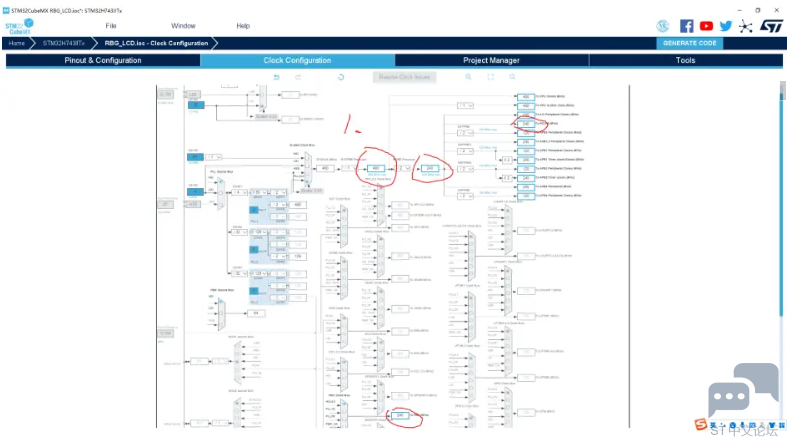This screenshot has height=446, width=787.
Task: Open the HPRE prescaler dropdown
Action: click(405, 168)
